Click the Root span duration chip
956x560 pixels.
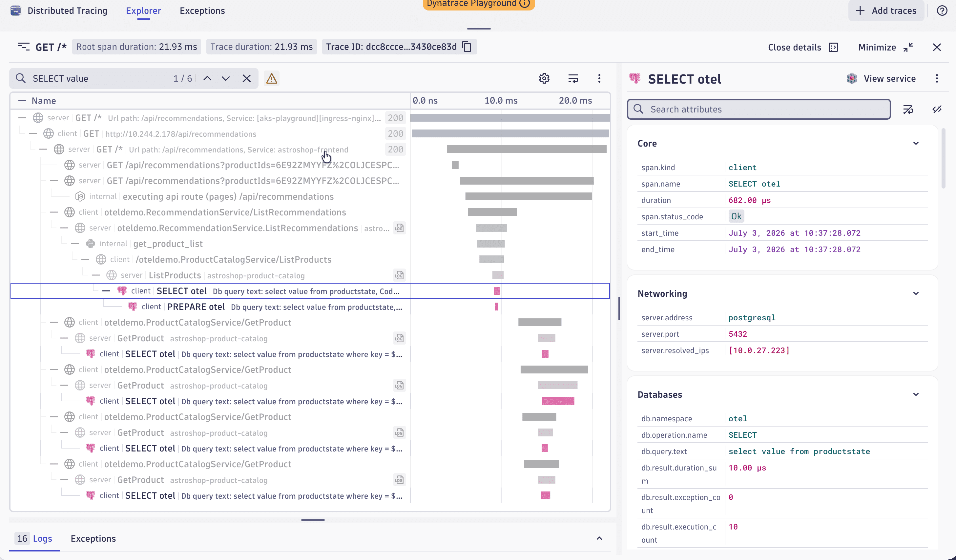136,47
